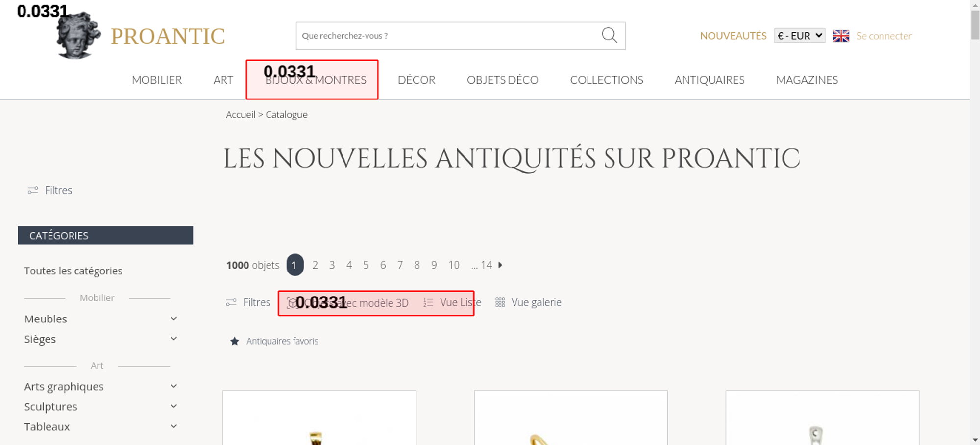Open the DÉCOR menu
The image size is (980, 445).
tap(416, 80)
